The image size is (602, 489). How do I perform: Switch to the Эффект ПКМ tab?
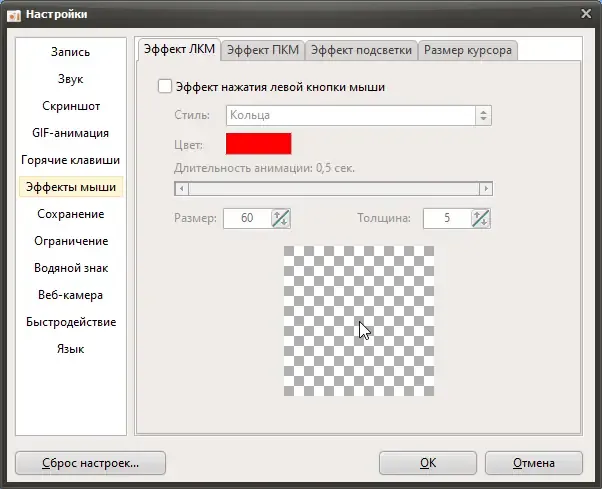[263, 50]
